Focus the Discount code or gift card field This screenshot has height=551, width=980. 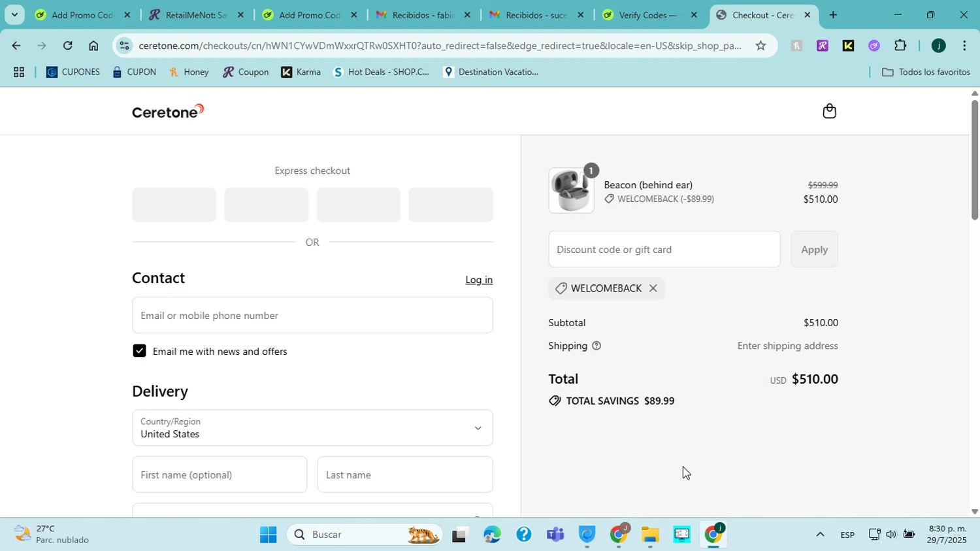pos(664,249)
